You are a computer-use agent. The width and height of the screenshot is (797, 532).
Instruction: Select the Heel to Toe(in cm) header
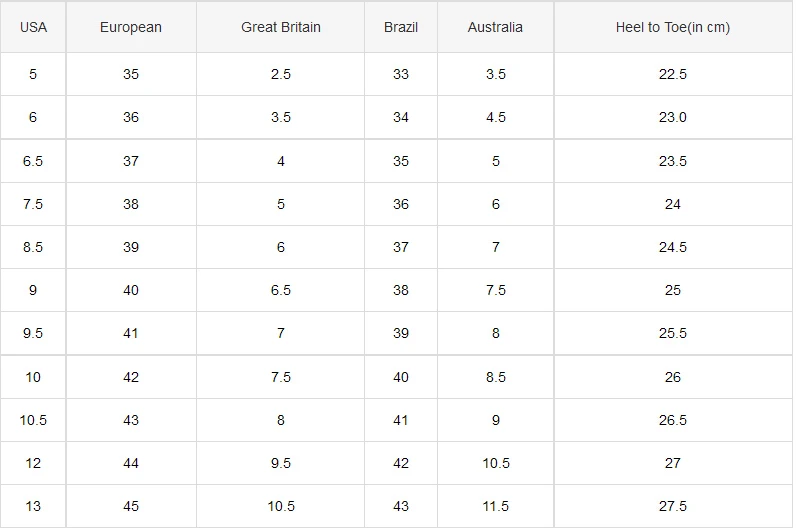(673, 27)
